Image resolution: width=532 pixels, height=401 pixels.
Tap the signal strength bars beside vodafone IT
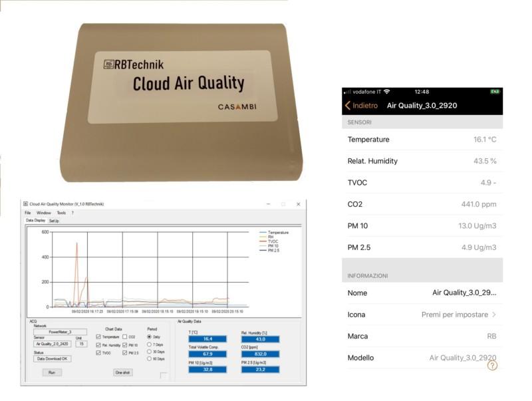(x=347, y=92)
